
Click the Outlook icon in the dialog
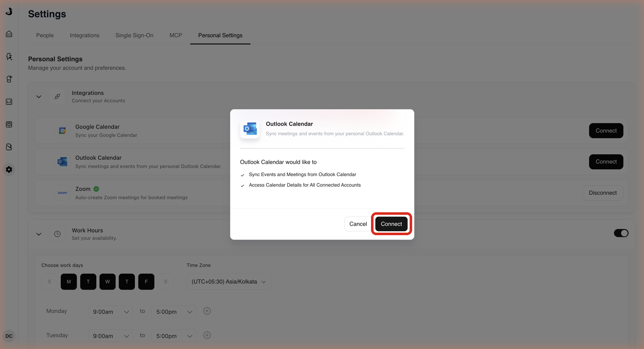click(250, 129)
